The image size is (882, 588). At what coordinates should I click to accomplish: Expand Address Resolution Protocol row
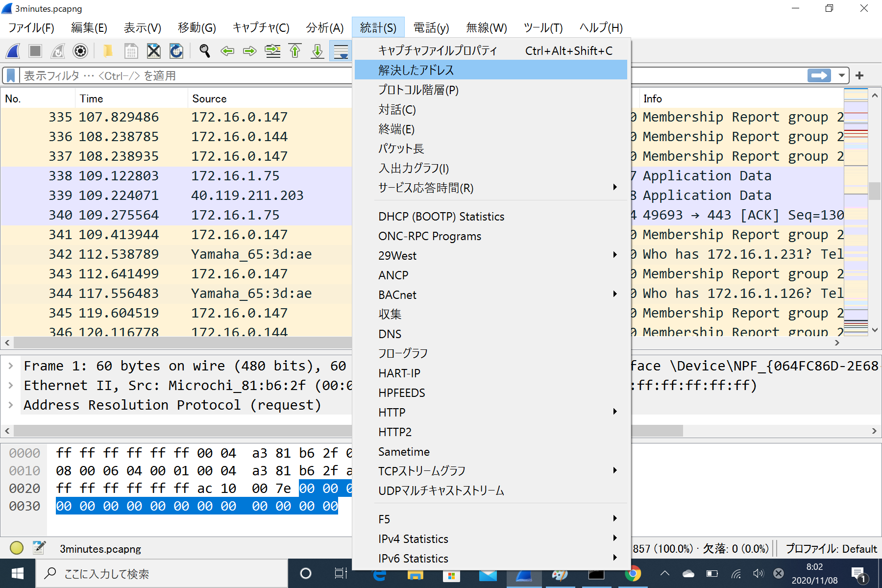click(x=10, y=405)
